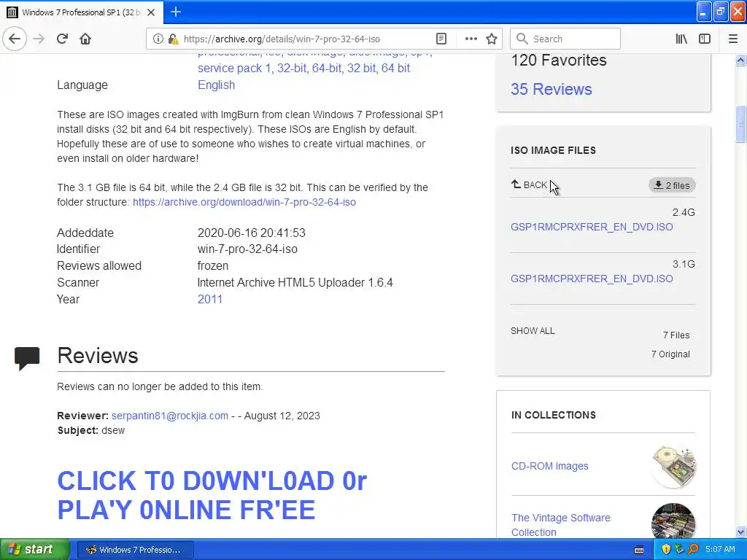Click the lock warning security icon
This screenshot has width=747, height=560.
pyautogui.click(x=174, y=39)
